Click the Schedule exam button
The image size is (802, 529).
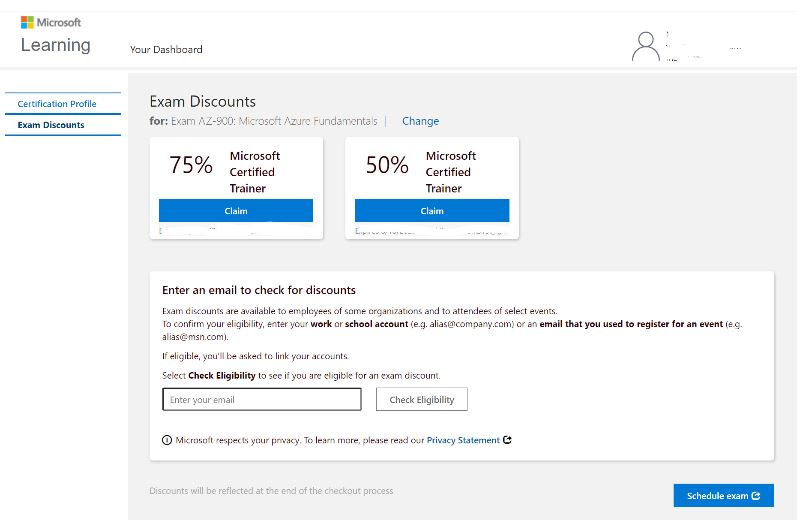coord(724,495)
